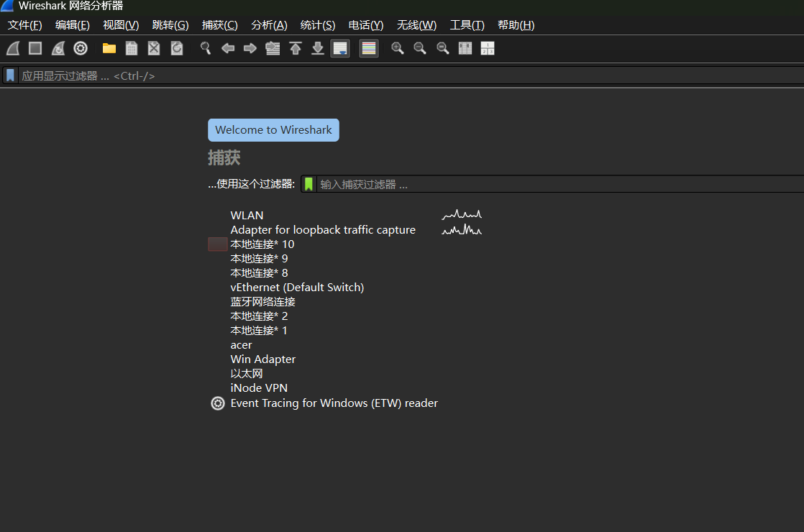
Task: Select the 本地连接* 8 interface
Action: 259,272
